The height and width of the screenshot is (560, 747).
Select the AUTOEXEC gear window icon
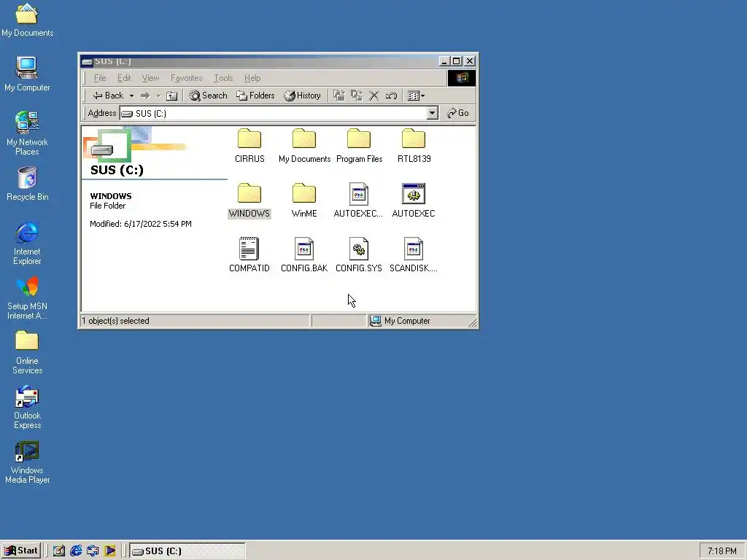tap(414, 201)
